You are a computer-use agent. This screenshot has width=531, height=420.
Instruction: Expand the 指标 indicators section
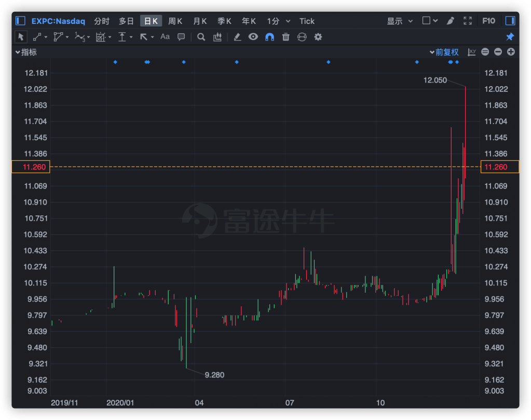pos(26,52)
